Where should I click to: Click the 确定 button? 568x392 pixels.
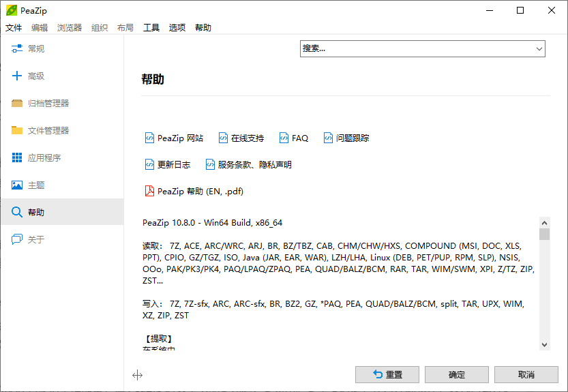pyautogui.click(x=456, y=374)
